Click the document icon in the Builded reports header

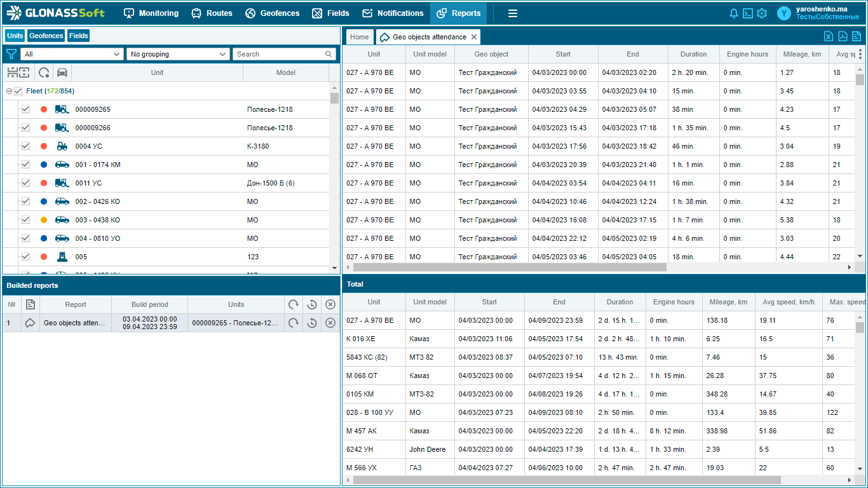[30, 304]
